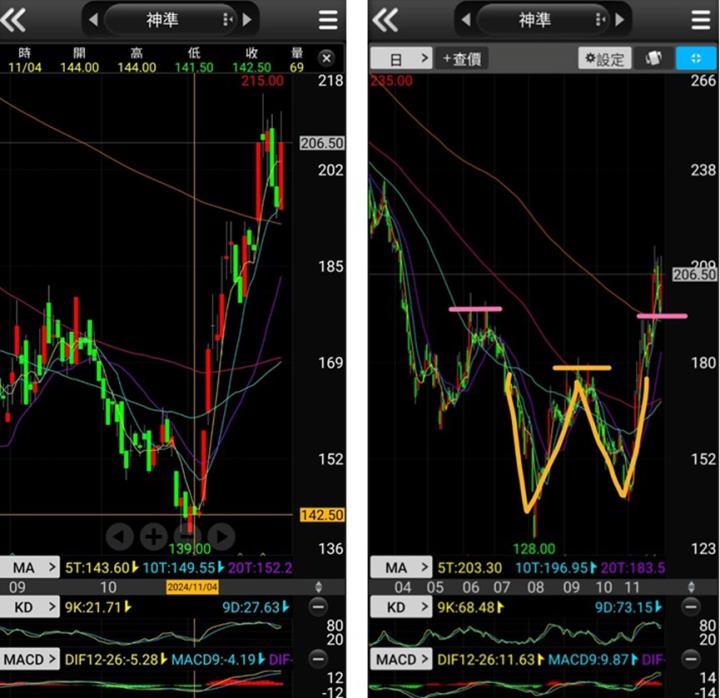720x698 pixels.
Task: Collapse the MACD indicator in right panel
Action: coord(688,659)
